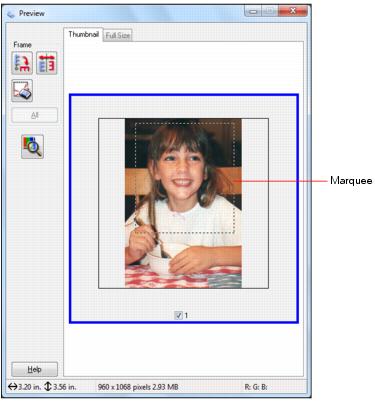Minimize the Preview window
375x402 pixels.
(x=254, y=12)
